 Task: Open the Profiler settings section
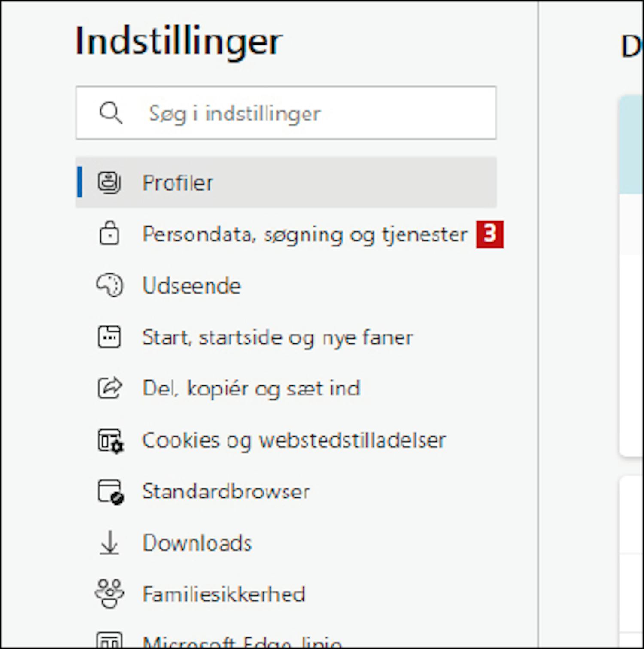coord(178,183)
